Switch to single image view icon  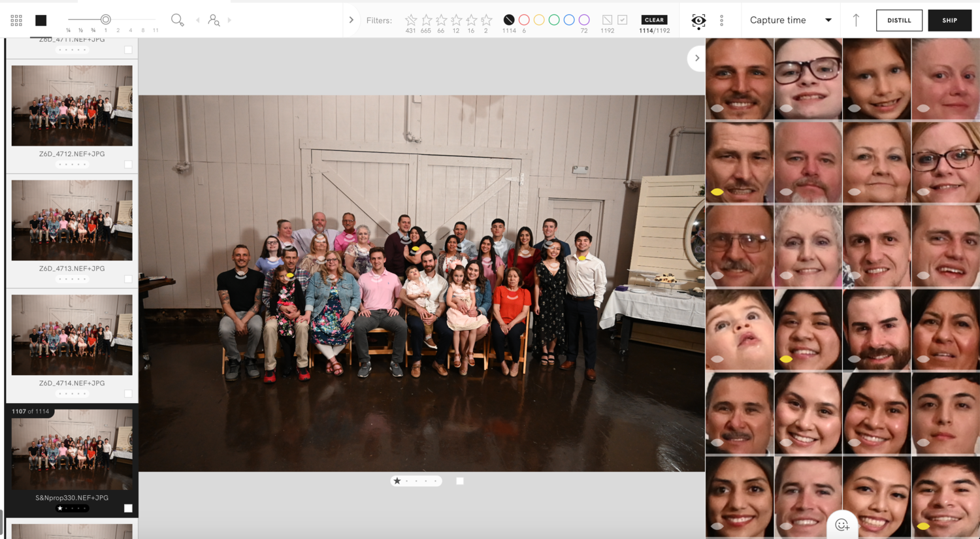tap(41, 20)
